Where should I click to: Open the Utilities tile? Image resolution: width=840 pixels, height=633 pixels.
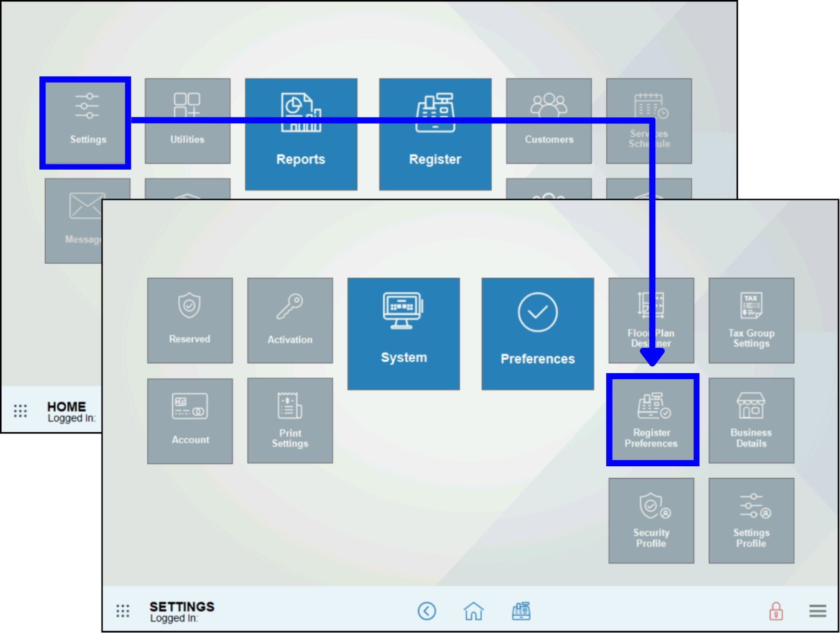click(x=188, y=121)
